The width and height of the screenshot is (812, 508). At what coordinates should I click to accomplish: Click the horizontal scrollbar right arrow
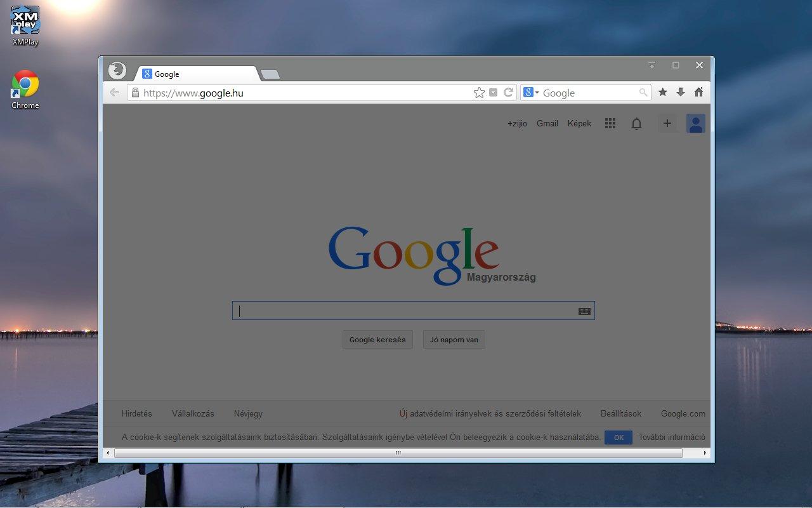pos(705,453)
